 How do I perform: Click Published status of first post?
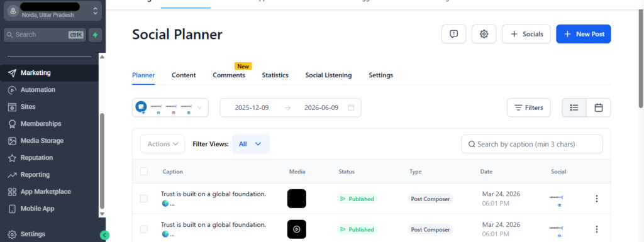pyautogui.click(x=357, y=199)
